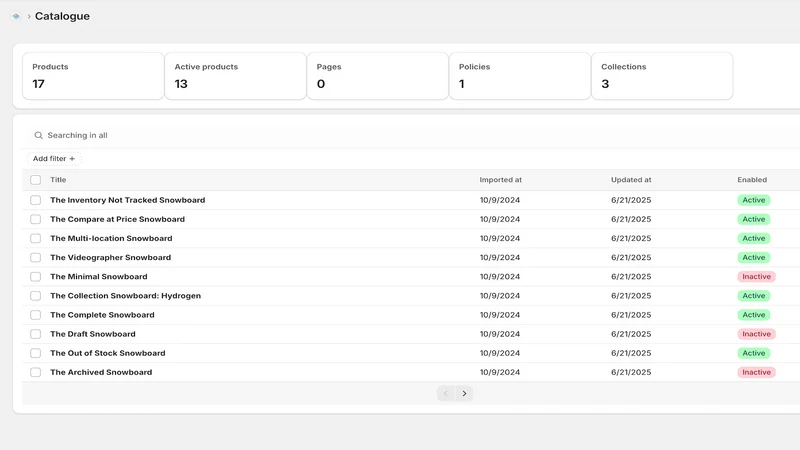Click the Add filter button
Viewport: 800px width, 450px height.
pyautogui.click(x=54, y=159)
